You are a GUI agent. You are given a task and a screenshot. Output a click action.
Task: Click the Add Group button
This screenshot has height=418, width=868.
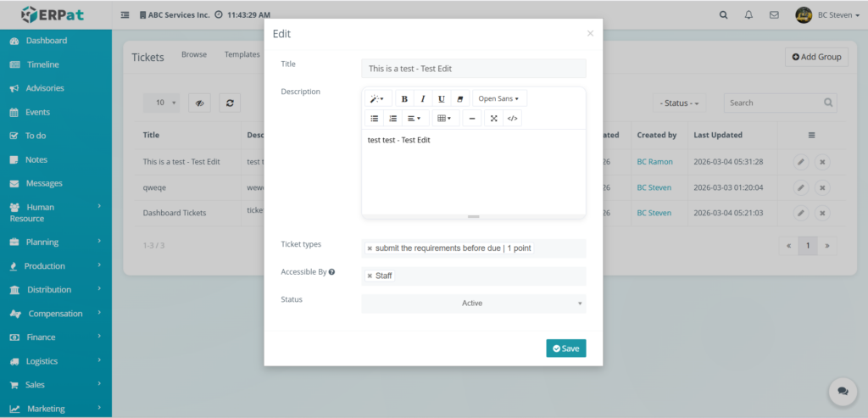[816, 57]
